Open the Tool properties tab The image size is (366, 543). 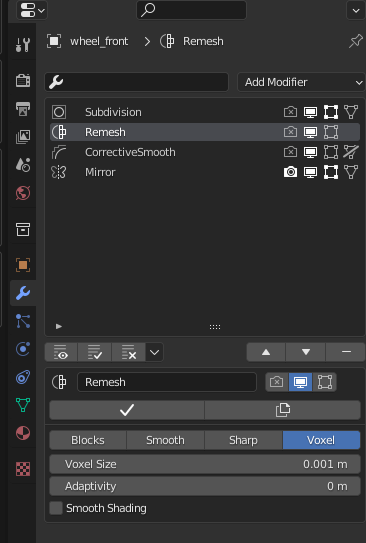coord(23,45)
